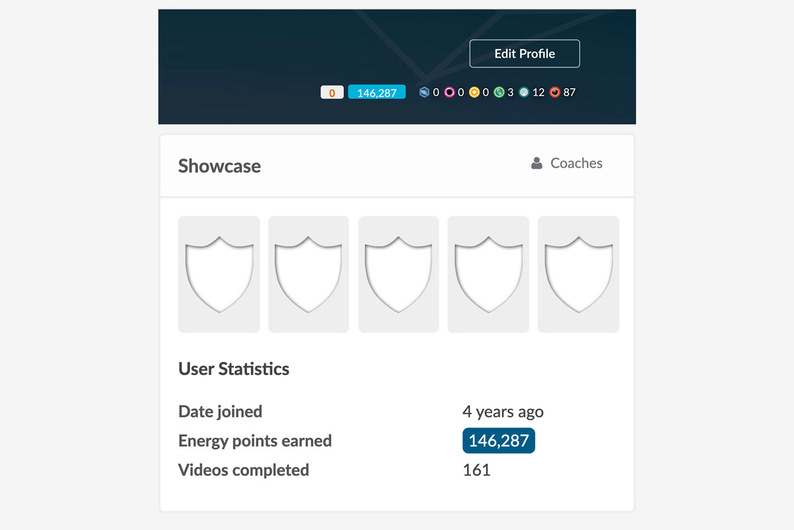
Task: Open the Coaches link
Action: coord(576,164)
